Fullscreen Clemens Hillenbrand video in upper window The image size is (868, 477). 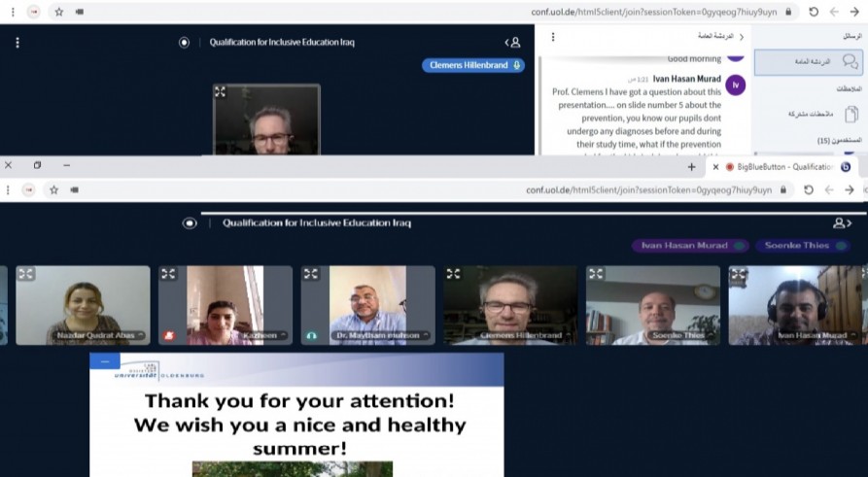click(x=221, y=91)
